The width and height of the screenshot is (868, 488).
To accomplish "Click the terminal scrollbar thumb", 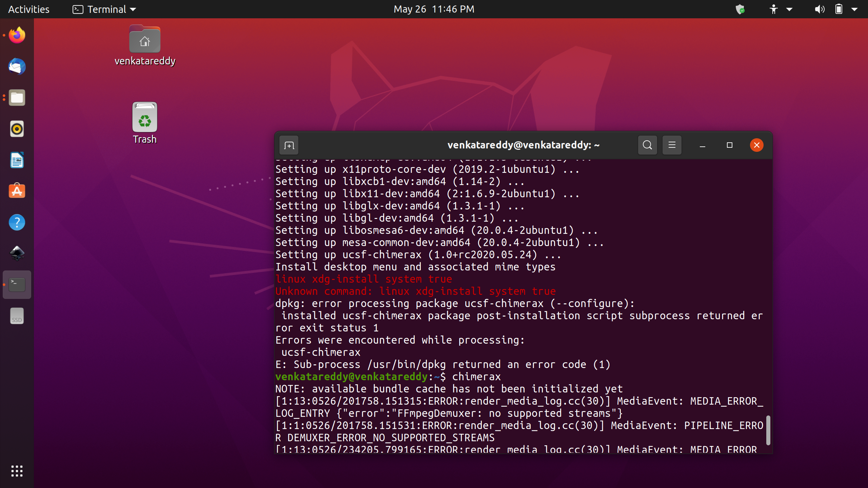I will (768, 430).
